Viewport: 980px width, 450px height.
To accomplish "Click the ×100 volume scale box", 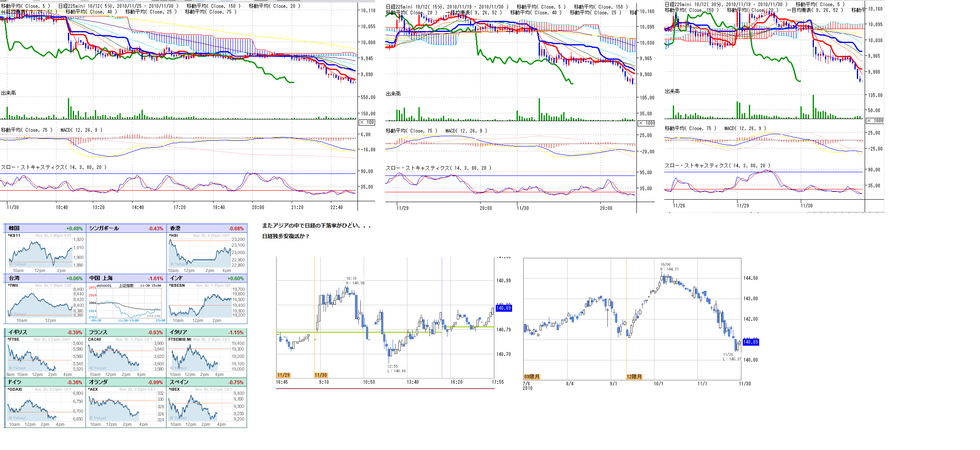I will click(367, 122).
